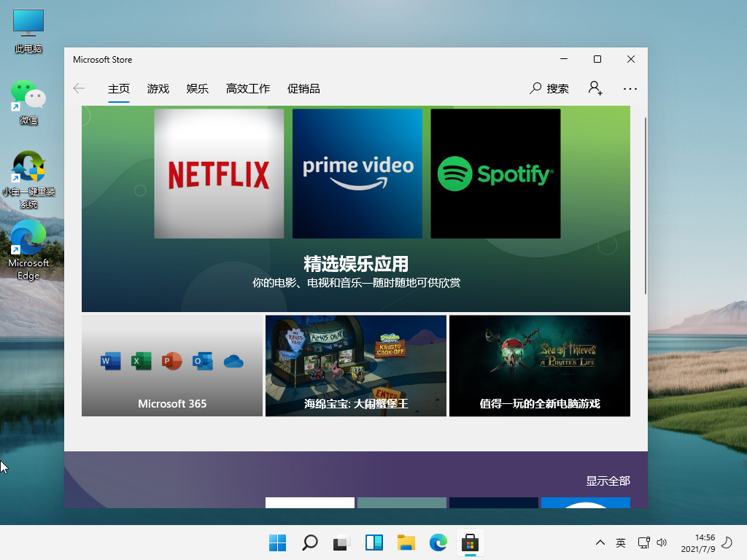The image size is (747, 560).
Task: Minimize the Microsoft Store window
Action: point(564,59)
